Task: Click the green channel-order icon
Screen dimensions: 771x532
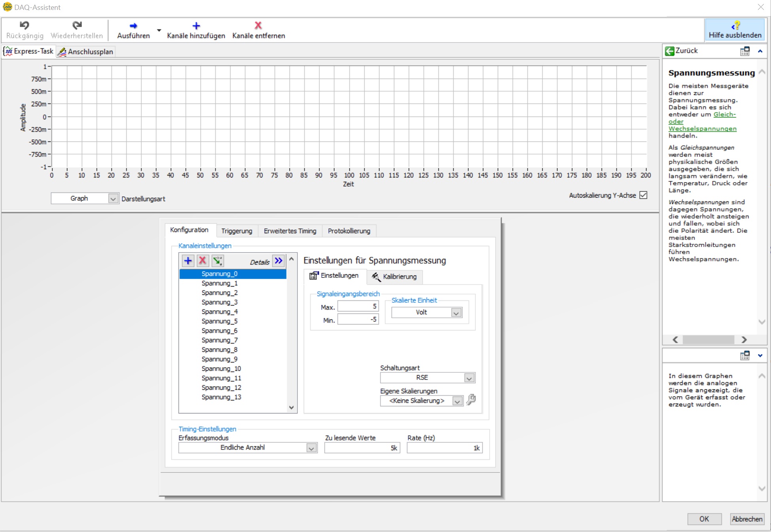Action: [218, 261]
